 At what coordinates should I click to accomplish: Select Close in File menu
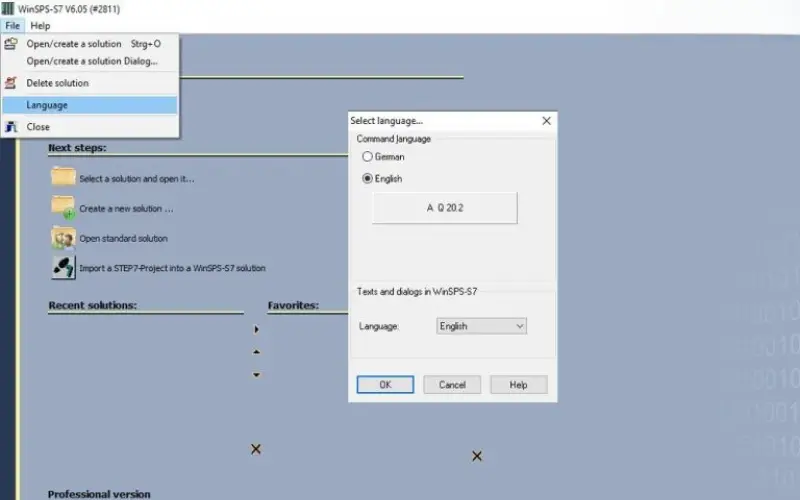pos(90,127)
